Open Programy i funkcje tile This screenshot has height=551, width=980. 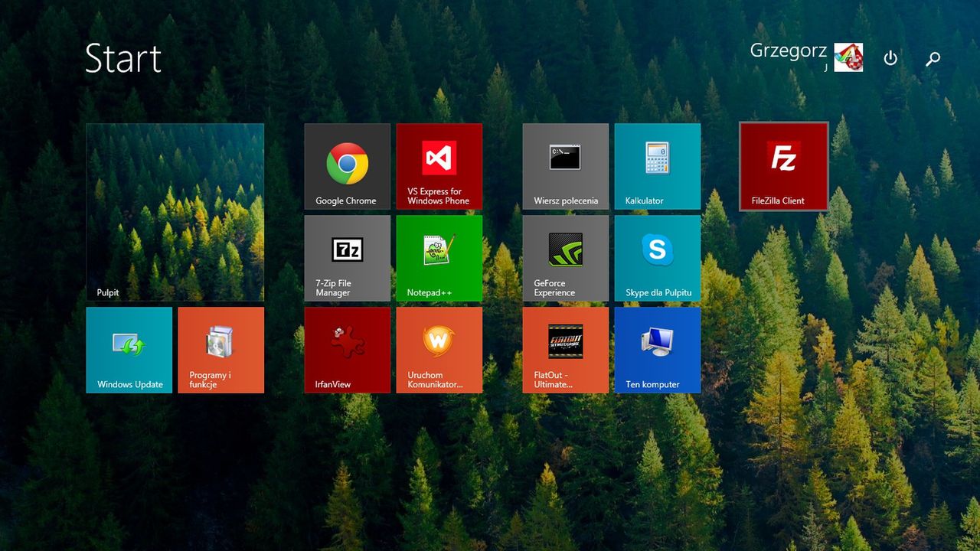click(220, 350)
